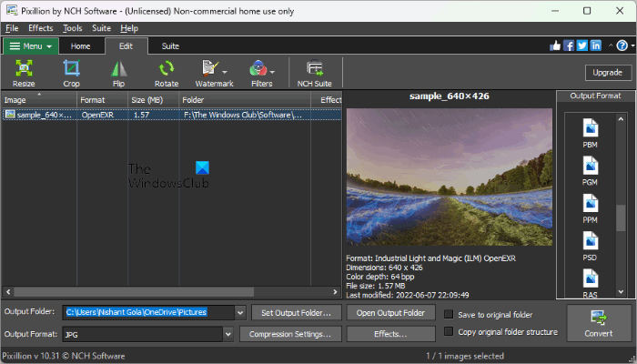Select the sample_640× file row
The width and height of the screenshot is (637, 364).
click(171, 115)
